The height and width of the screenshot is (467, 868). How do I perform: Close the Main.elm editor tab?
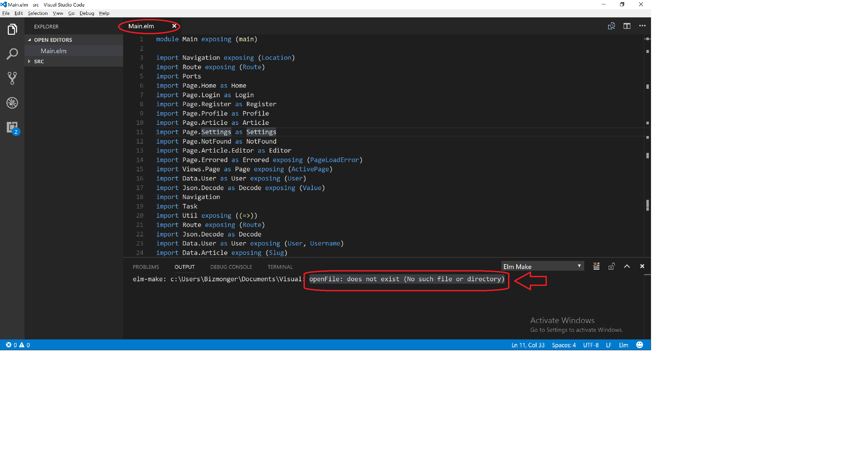click(x=174, y=26)
